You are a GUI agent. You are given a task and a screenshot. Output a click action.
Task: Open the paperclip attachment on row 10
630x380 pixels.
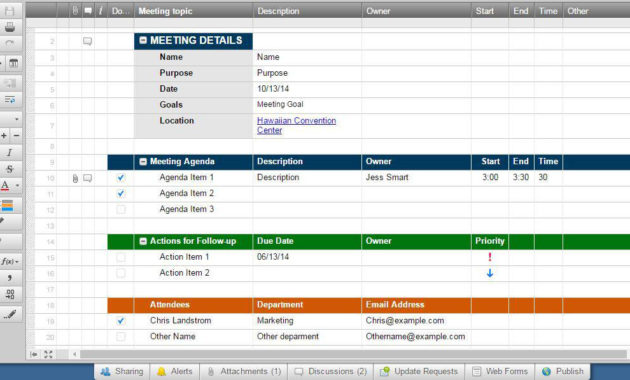(x=75, y=178)
